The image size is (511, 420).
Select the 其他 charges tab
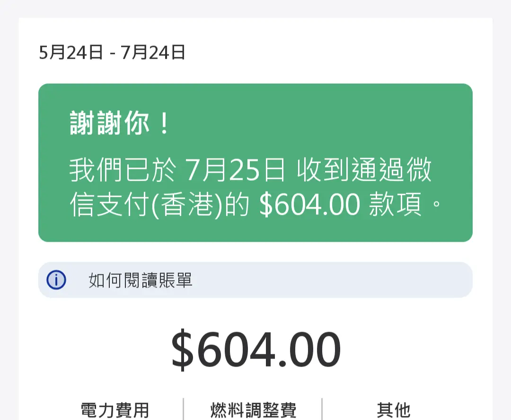pos(394,410)
